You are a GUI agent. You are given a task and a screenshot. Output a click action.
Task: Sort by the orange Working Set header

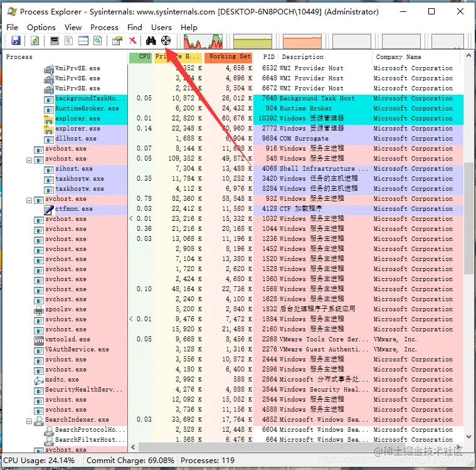click(x=228, y=57)
